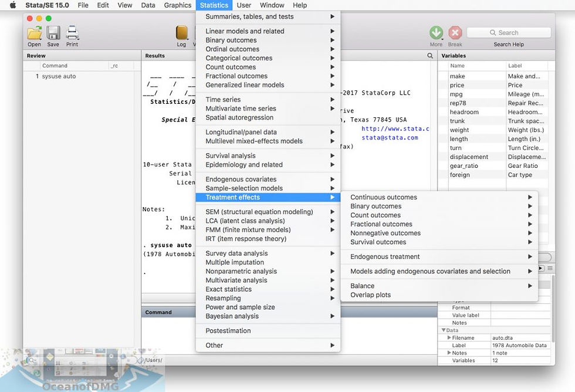
Task: Select Multilevel mixed-effects models item
Action: point(268,141)
